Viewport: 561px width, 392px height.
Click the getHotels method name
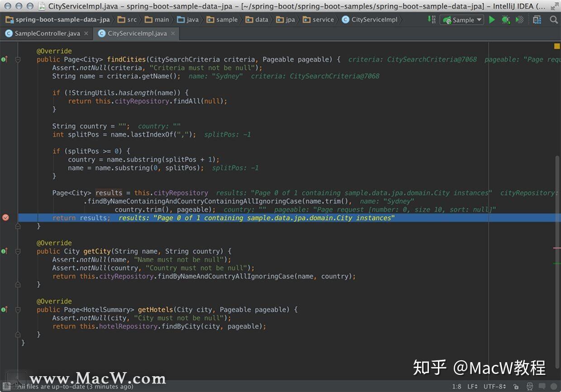click(x=156, y=309)
